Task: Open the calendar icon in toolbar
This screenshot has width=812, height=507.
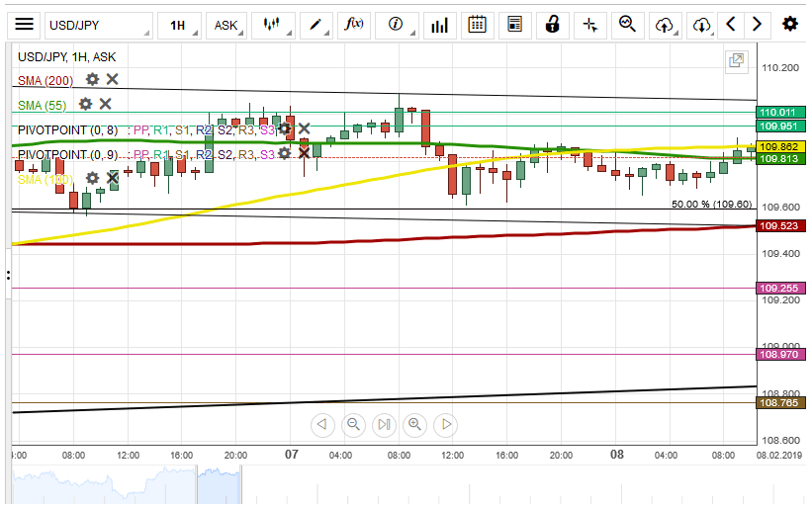Action: (x=476, y=25)
